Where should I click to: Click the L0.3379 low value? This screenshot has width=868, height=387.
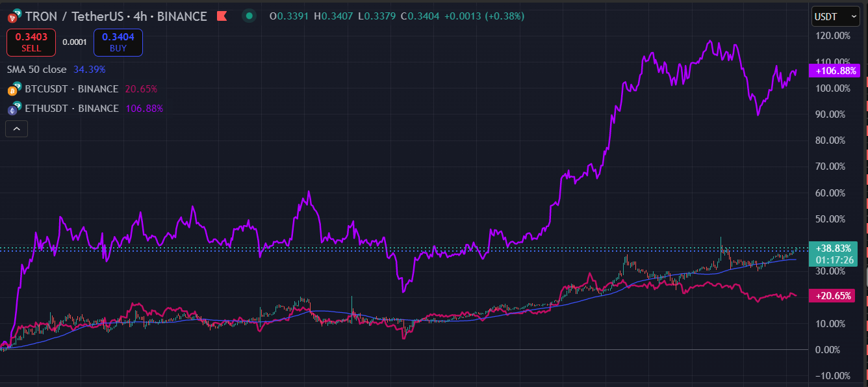pyautogui.click(x=376, y=16)
